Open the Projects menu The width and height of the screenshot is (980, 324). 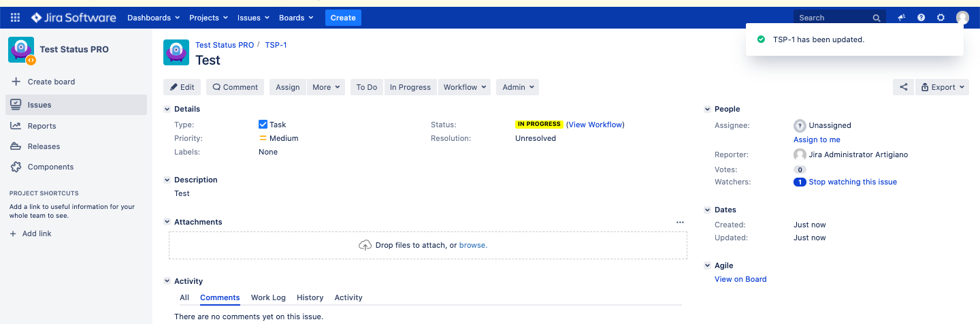[x=208, y=18]
